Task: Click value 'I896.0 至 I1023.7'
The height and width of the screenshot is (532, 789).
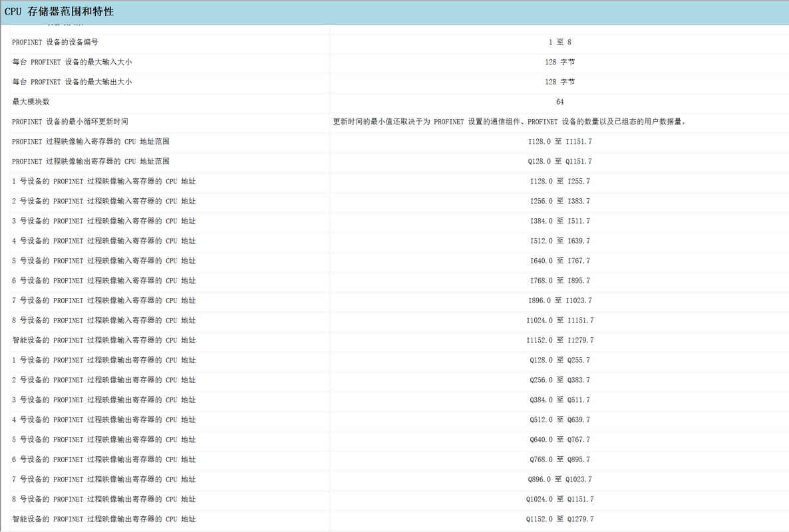Action: point(560,300)
